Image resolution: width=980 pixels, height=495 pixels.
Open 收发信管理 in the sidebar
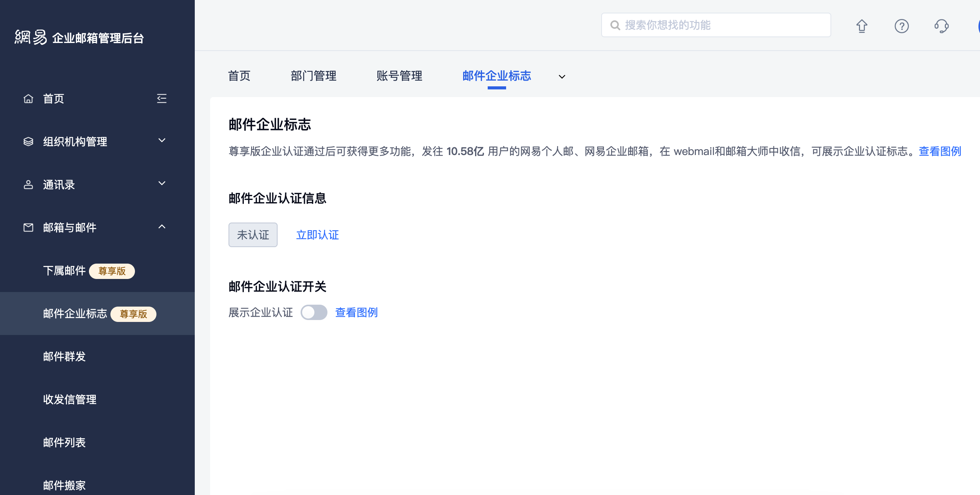coord(70,400)
